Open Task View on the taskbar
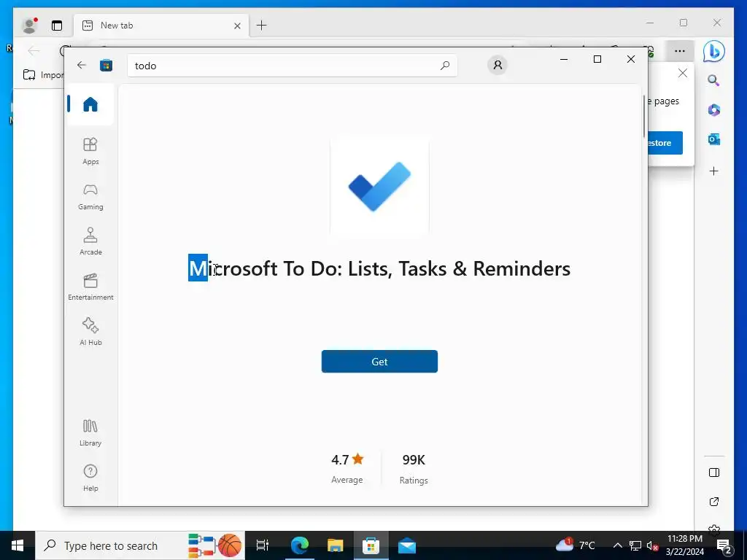 coord(262,545)
